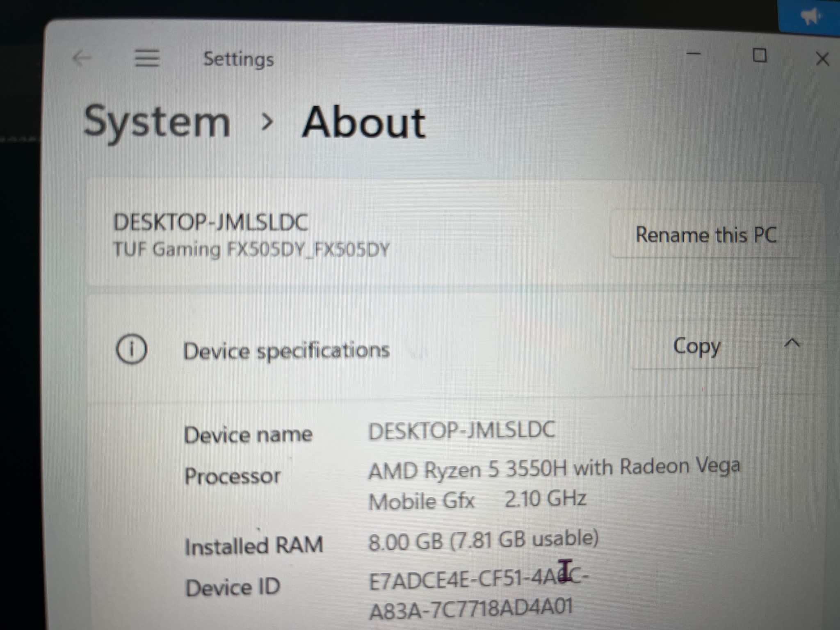Screen dimensions: 840x630
Task: Select AMD Ryzen 5 3550H processor text
Action: pyautogui.click(x=554, y=468)
